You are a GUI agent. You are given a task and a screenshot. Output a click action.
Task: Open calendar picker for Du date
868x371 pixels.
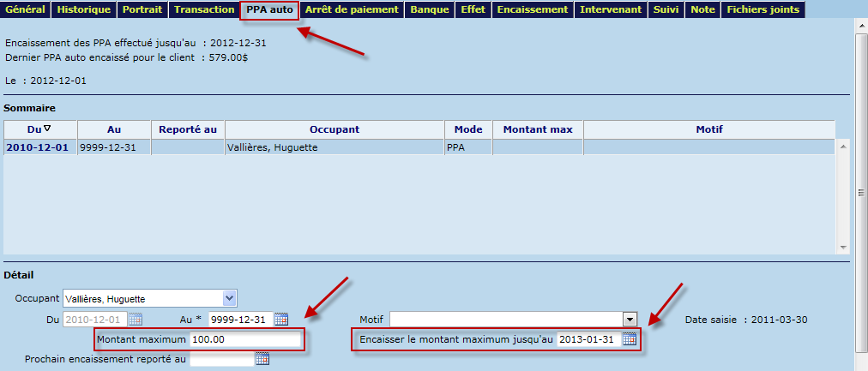(x=136, y=320)
